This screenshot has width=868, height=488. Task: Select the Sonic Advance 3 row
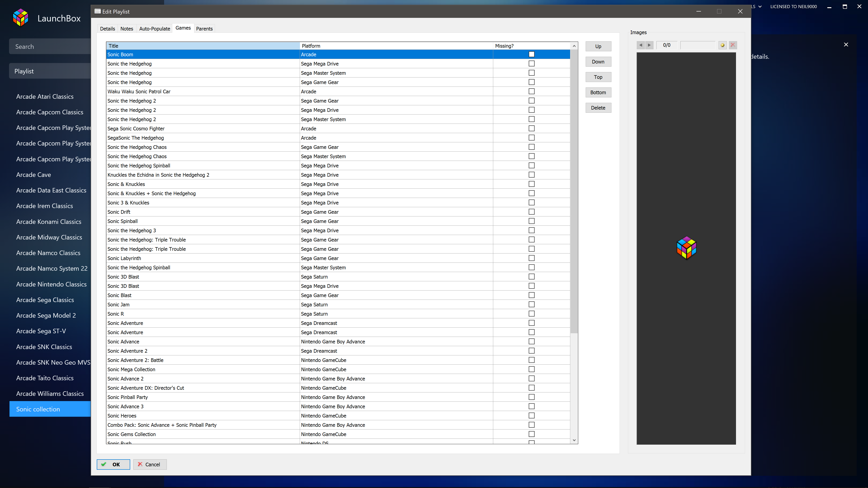pyautogui.click(x=338, y=406)
